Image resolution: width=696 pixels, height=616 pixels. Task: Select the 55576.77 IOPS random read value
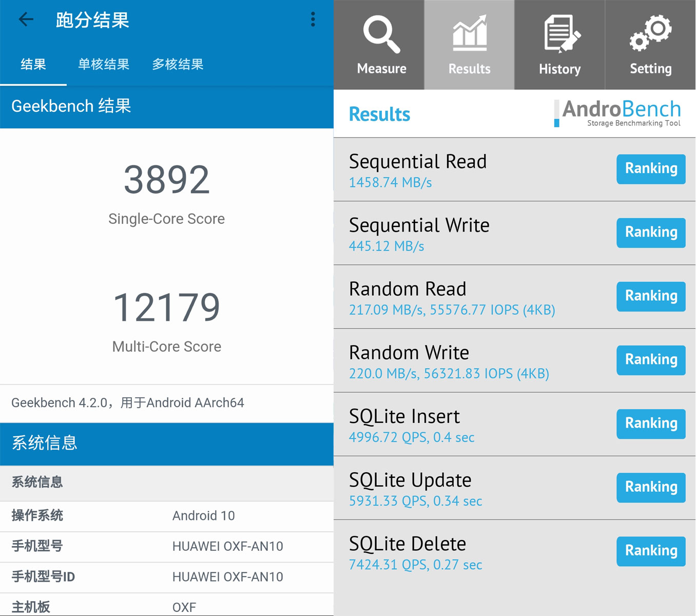tap(492, 310)
